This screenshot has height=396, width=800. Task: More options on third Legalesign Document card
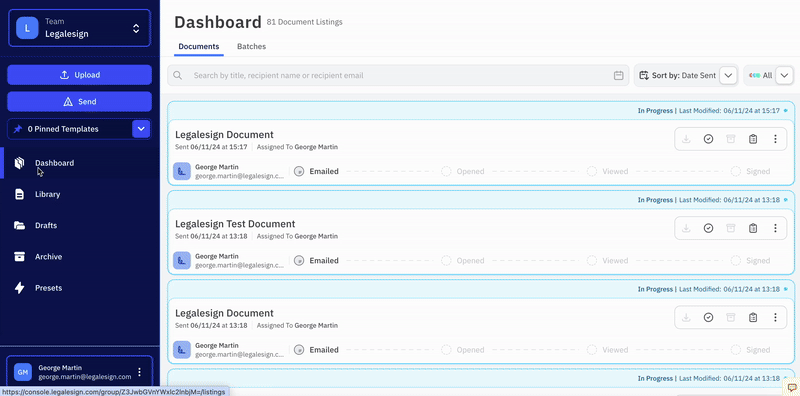tap(776, 317)
